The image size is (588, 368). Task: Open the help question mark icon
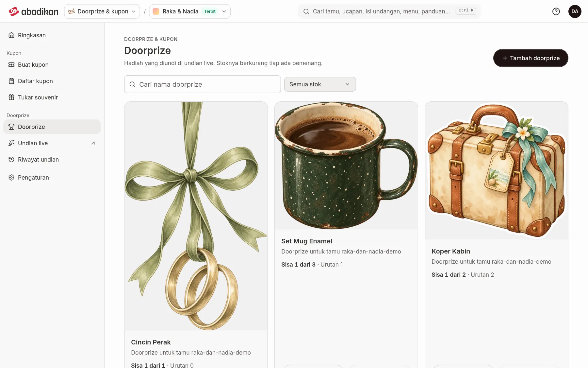(556, 11)
